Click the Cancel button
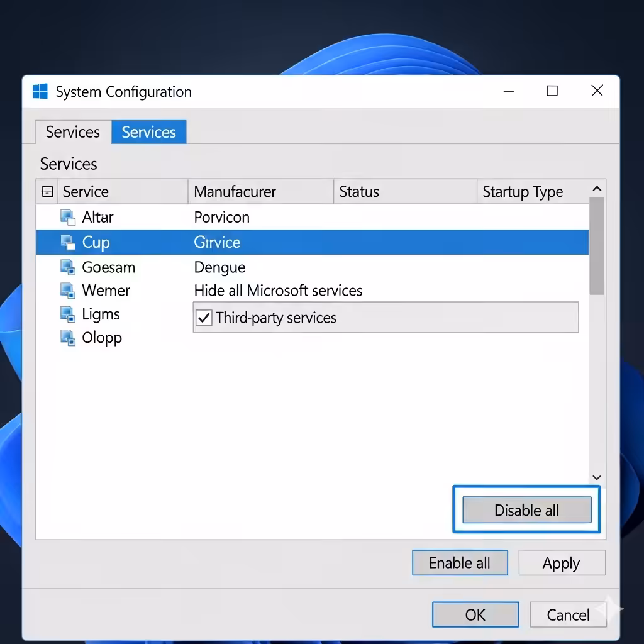 (x=568, y=614)
